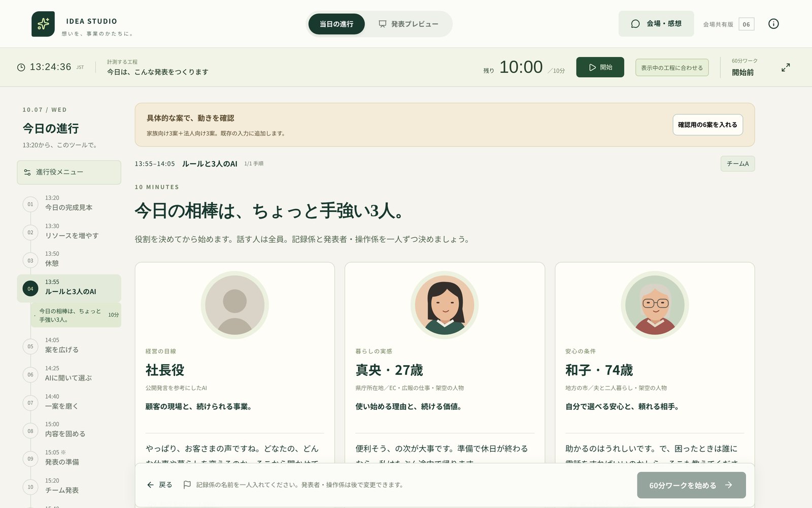Select step circle 01 in the timeline
The width and height of the screenshot is (812, 508).
pos(30,204)
